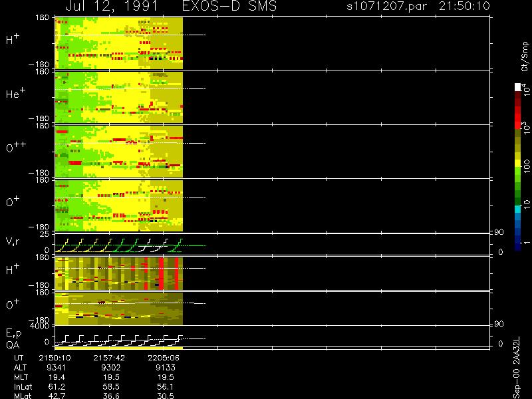Pick the cyan color bar segment

(517, 209)
